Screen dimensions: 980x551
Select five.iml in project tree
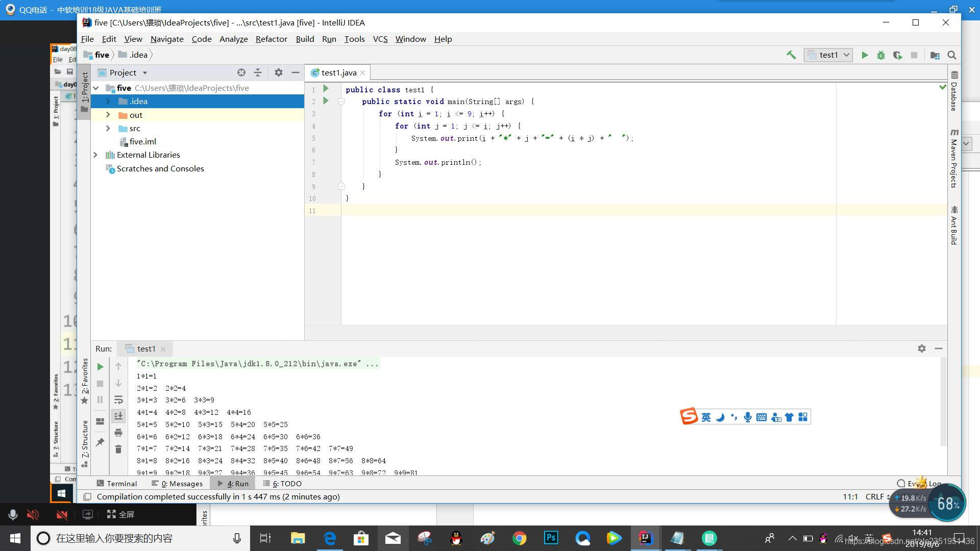[x=142, y=141]
